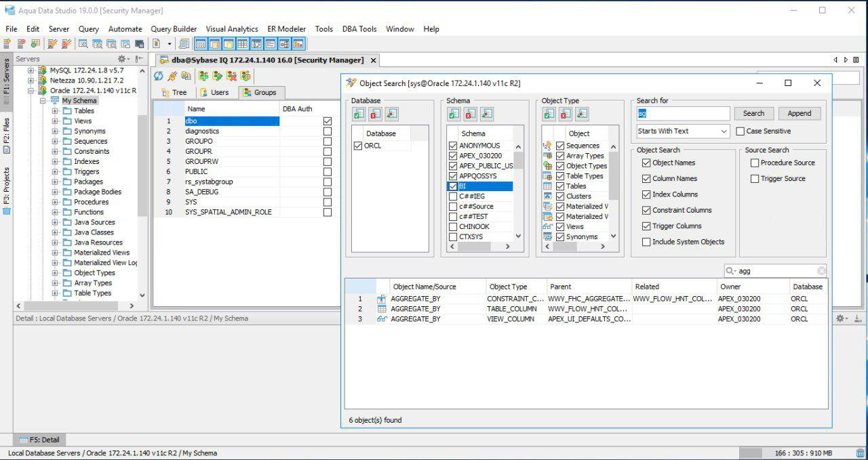Enable the Trigger Source checkbox
This screenshot has width=868, height=460.
click(755, 179)
